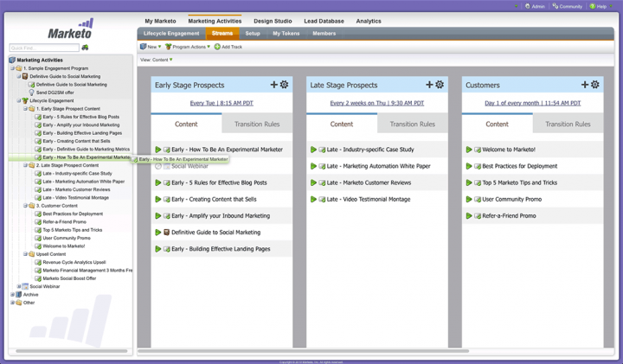Viewport: 623px width, 364px height.
Task: Click the Marketo logo
Action: [70, 29]
